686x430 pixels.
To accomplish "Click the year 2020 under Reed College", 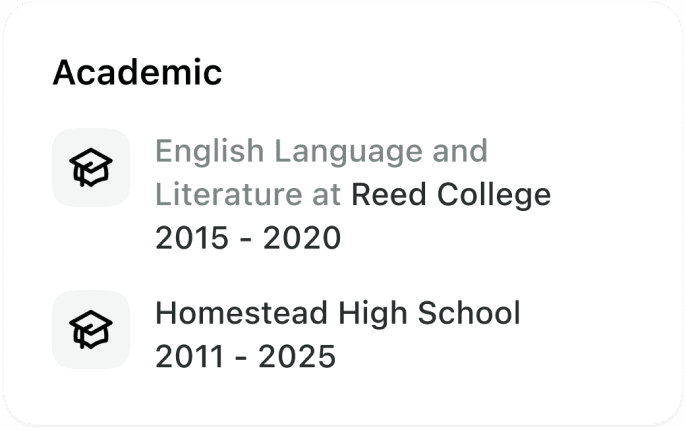I will point(302,238).
